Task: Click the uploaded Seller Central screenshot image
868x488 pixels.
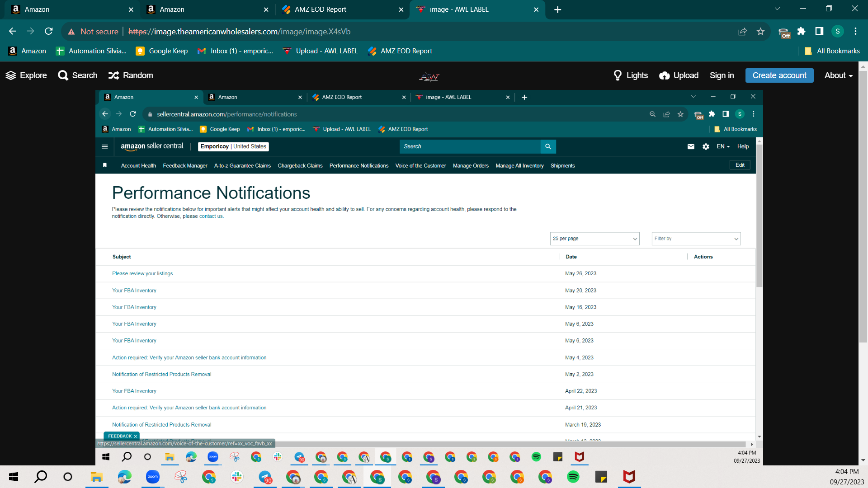Action: [x=429, y=277]
